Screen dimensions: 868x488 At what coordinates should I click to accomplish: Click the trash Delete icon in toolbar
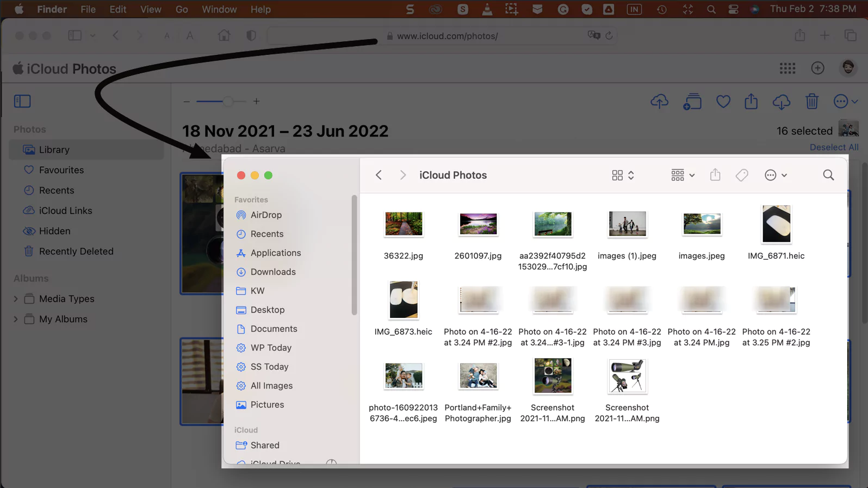(x=811, y=102)
